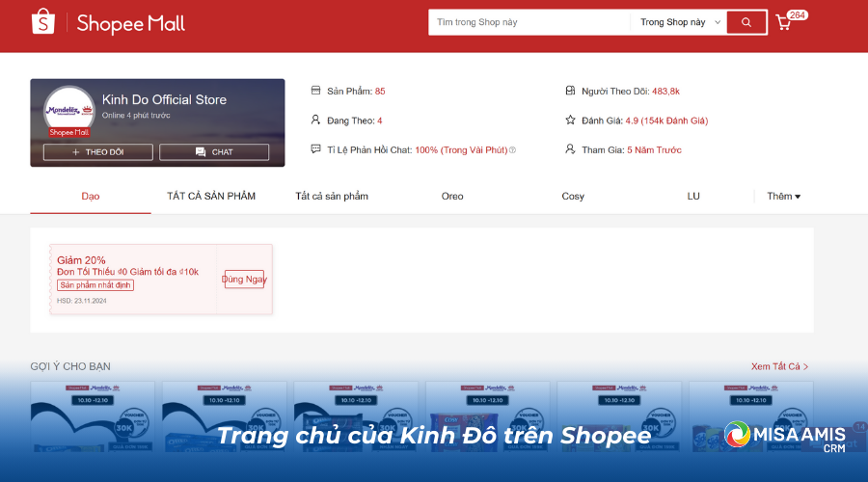Start a CHAT with the shop
This screenshot has height=482, width=868.
(x=214, y=152)
